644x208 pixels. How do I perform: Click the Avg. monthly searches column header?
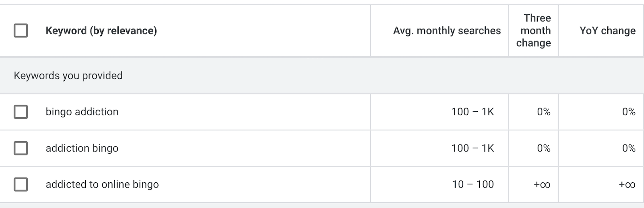(447, 31)
